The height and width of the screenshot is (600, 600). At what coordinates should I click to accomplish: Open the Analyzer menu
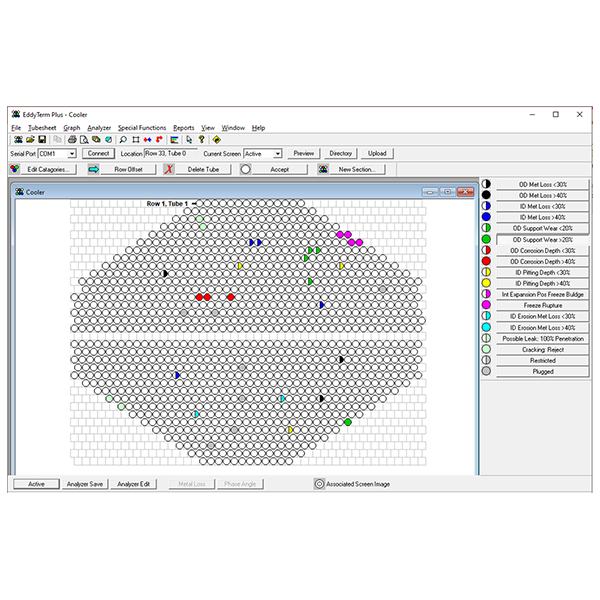99,128
